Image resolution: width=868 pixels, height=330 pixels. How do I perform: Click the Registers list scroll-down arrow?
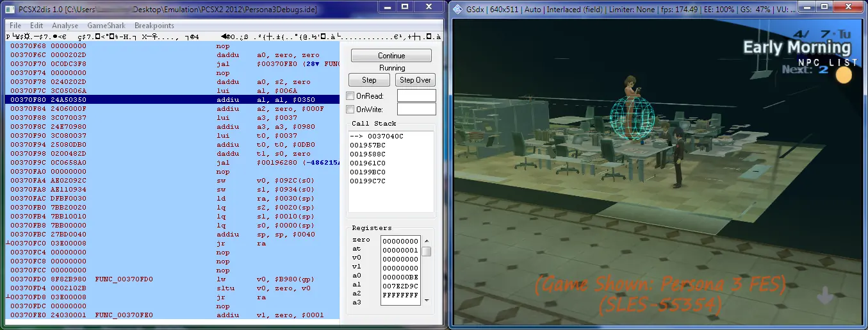426,299
